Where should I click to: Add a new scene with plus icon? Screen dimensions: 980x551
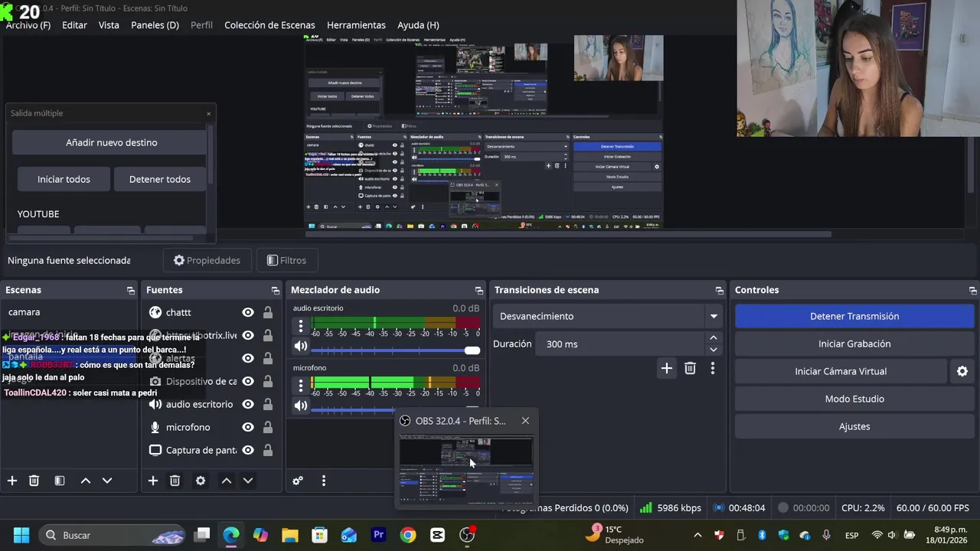pyautogui.click(x=12, y=481)
